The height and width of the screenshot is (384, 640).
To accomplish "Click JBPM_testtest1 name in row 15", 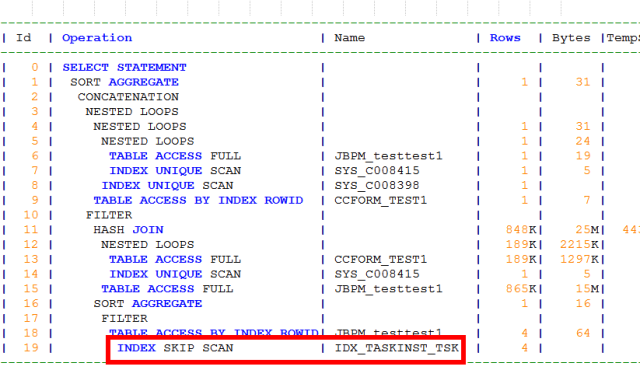I will [x=388, y=289].
